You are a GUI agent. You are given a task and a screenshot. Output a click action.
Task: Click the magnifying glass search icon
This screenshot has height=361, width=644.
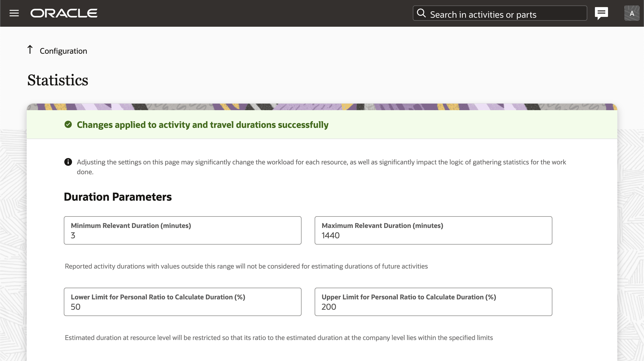[421, 13]
